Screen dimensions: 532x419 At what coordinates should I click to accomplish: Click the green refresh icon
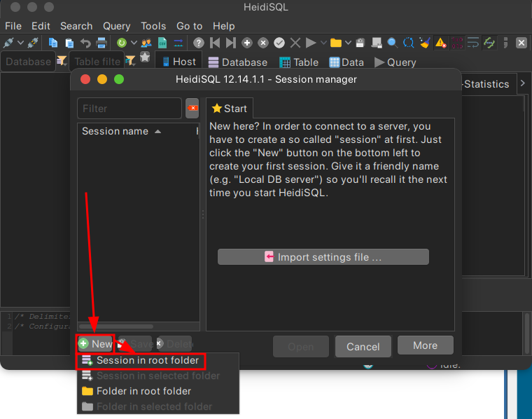(122, 43)
